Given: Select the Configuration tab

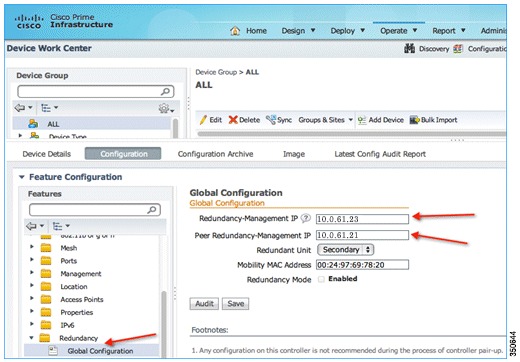Looking at the screenshot, I should pos(123,154).
